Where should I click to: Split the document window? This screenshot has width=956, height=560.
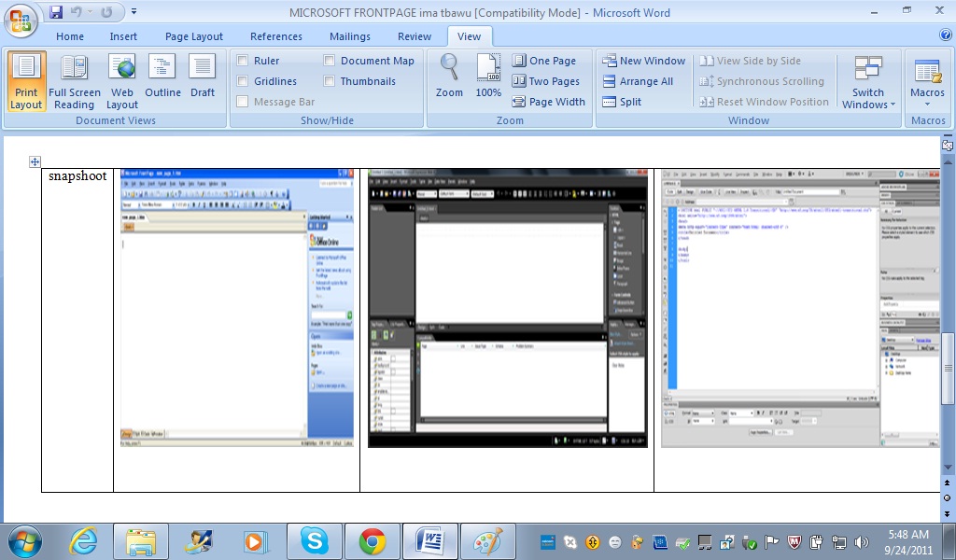click(622, 102)
